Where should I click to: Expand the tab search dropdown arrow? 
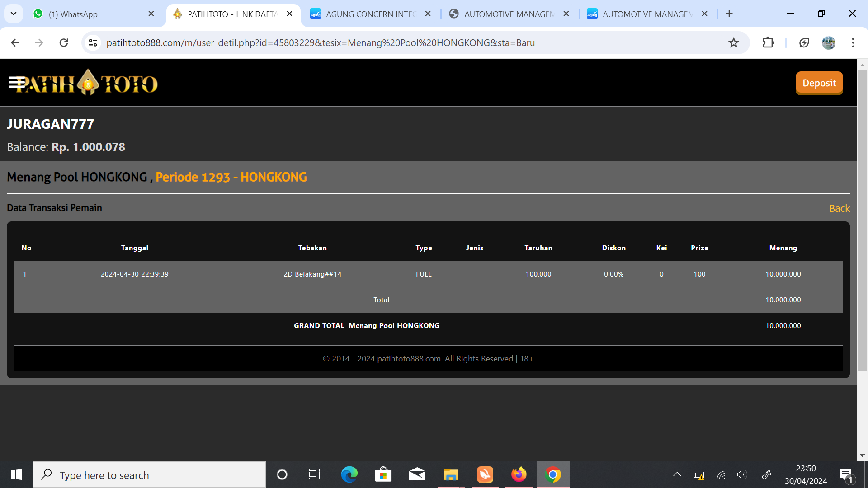click(14, 14)
